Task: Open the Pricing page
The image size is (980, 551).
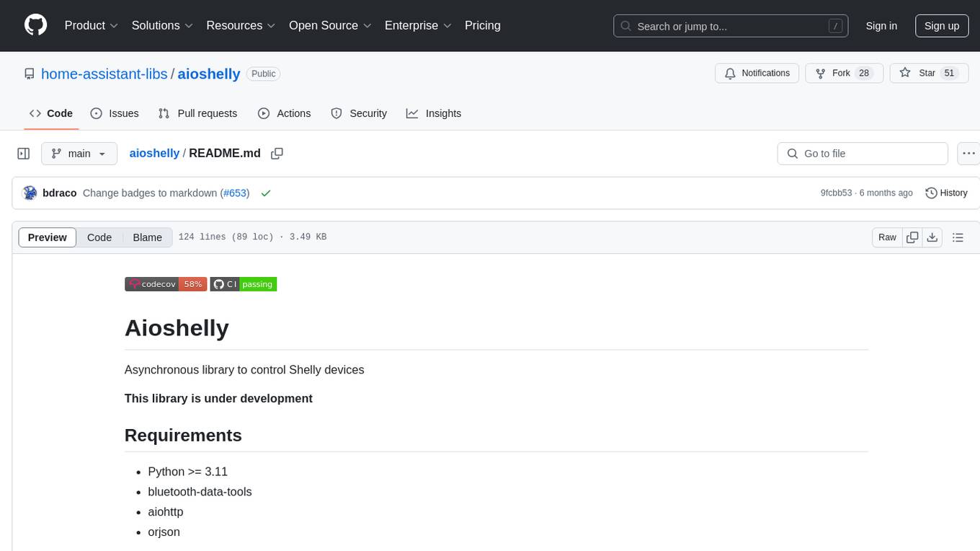Action: [x=483, y=25]
